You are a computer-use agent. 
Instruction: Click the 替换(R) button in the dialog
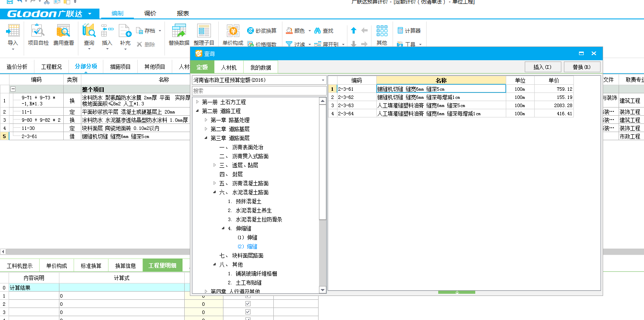pyautogui.click(x=582, y=67)
